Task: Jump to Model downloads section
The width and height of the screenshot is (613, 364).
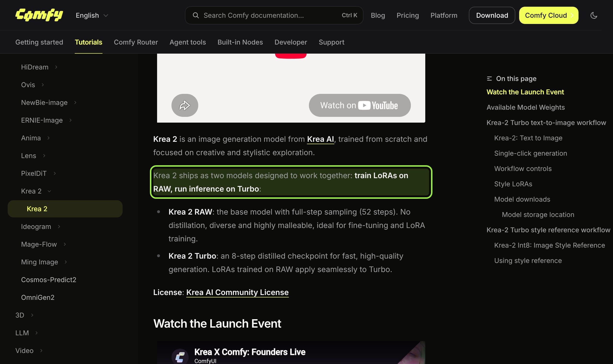Action: [x=522, y=199]
